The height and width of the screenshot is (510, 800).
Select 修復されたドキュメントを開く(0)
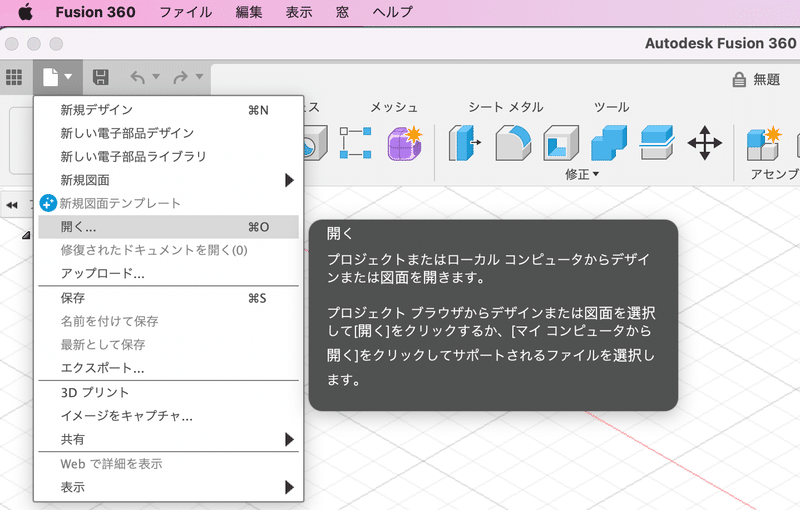(x=168, y=250)
